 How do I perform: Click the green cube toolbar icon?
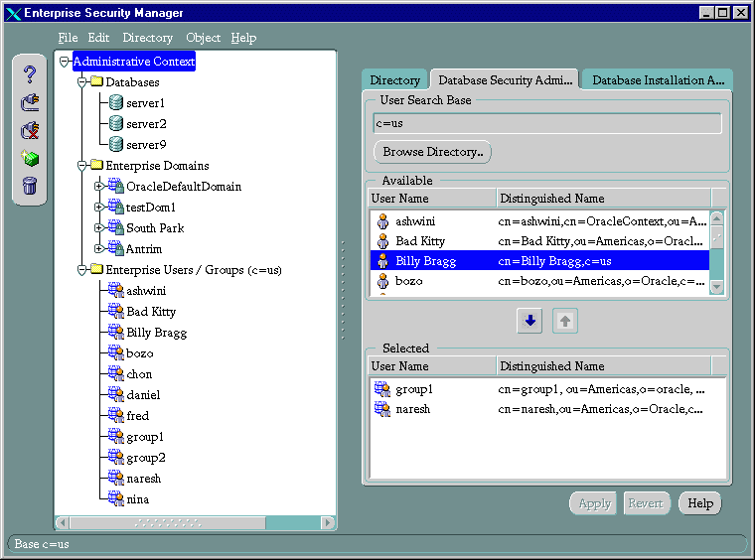(30, 158)
